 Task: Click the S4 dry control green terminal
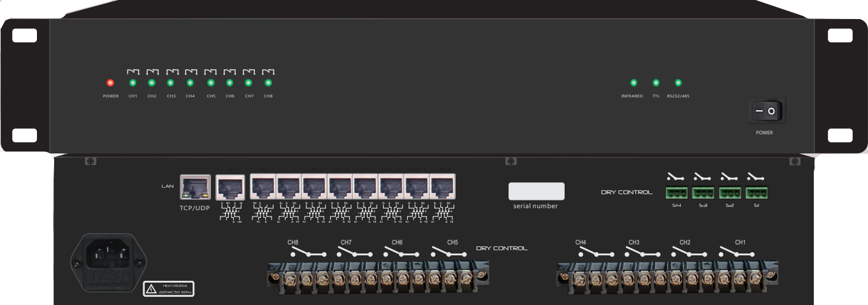tap(676, 192)
